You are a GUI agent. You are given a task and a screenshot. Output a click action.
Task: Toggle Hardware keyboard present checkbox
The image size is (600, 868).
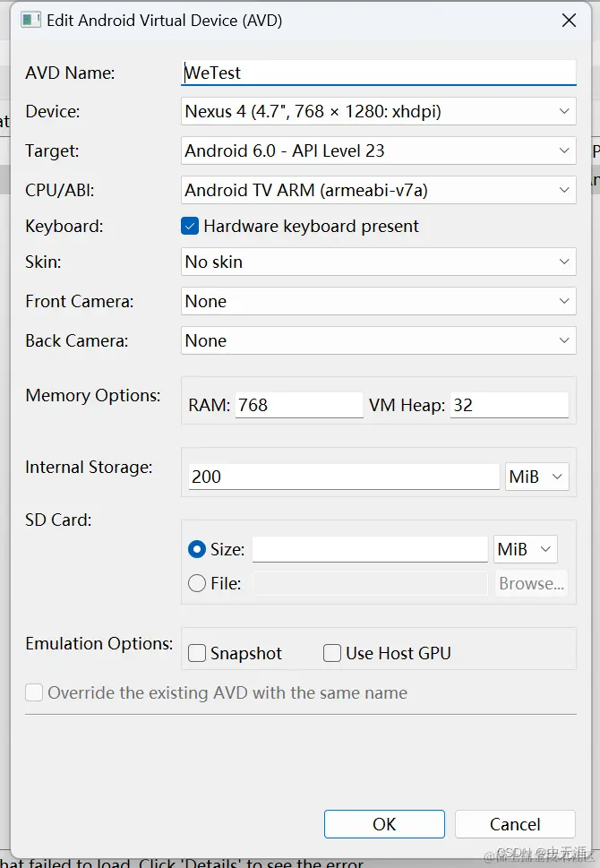tap(190, 227)
